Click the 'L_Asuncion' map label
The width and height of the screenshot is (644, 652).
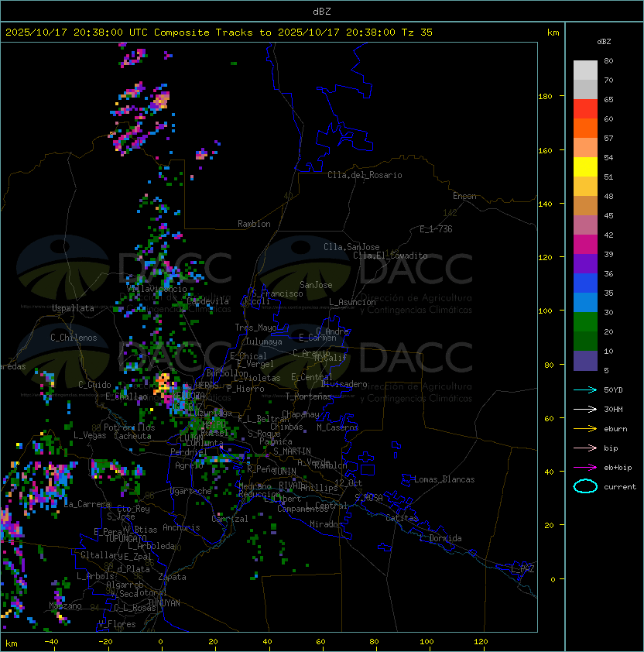[x=352, y=302]
